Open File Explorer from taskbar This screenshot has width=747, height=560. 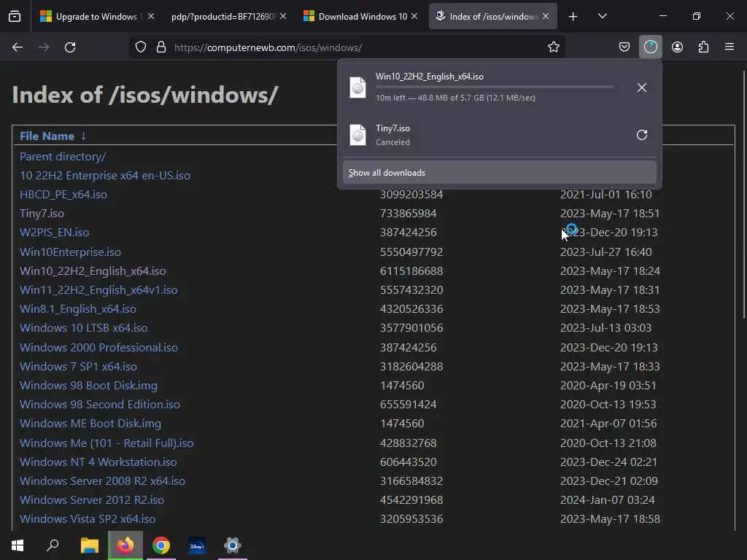(x=89, y=545)
